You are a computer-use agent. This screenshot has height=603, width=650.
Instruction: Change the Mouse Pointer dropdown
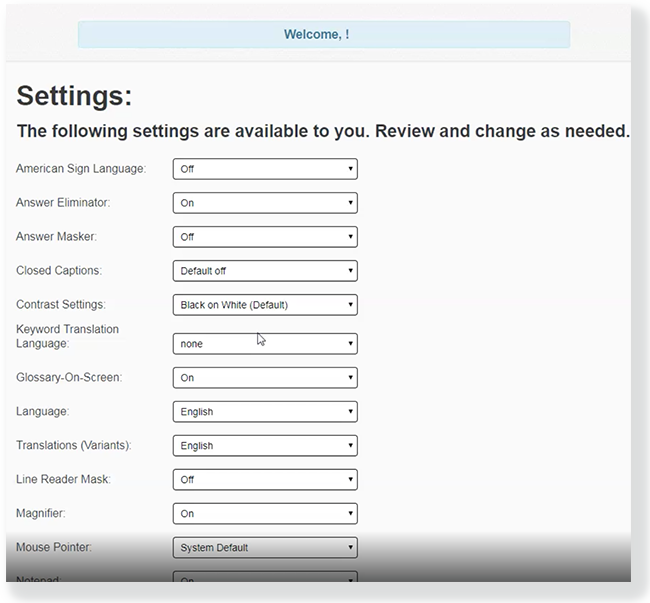[265, 548]
